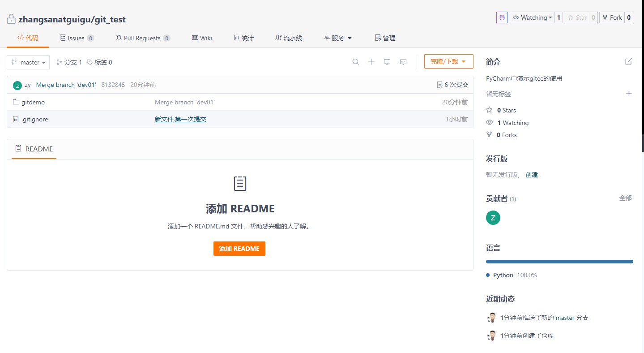Click the Star button

(x=577, y=17)
